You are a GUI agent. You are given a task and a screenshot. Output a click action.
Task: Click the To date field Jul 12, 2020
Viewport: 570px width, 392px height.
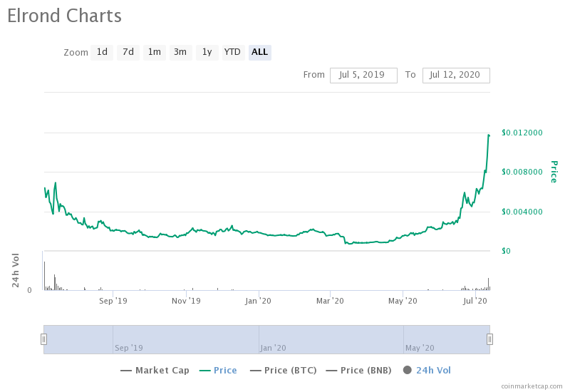coord(456,76)
